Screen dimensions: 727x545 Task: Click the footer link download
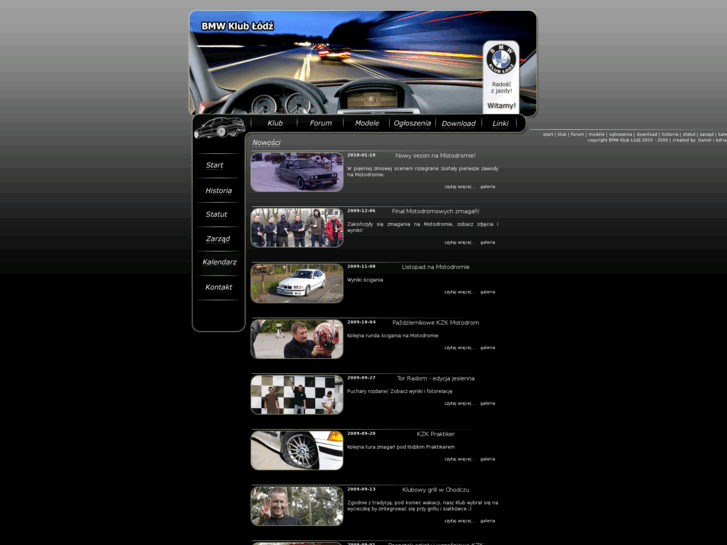point(646,135)
